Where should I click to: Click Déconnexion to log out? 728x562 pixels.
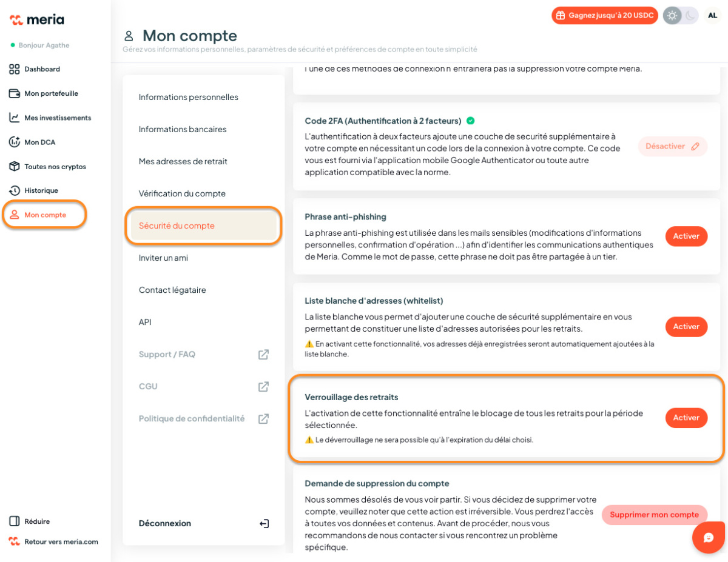pyautogui.click(x=165, y=523)
